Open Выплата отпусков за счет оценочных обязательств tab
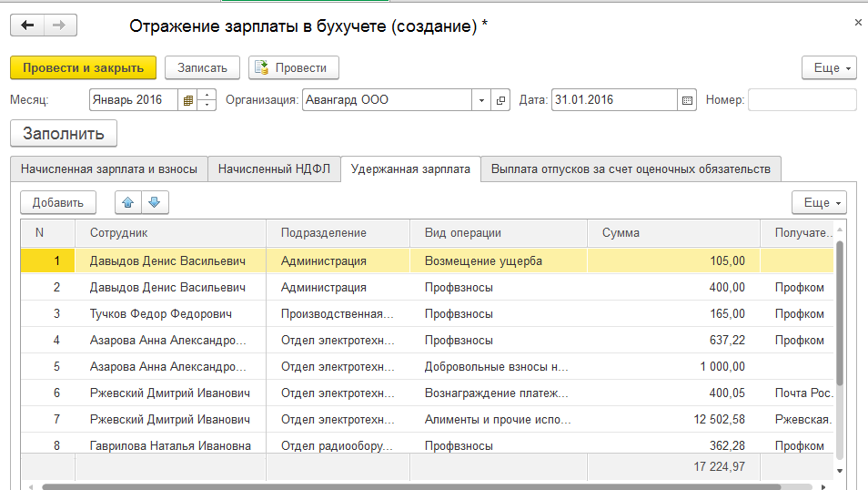868x490 pixels. coord(631,169)
